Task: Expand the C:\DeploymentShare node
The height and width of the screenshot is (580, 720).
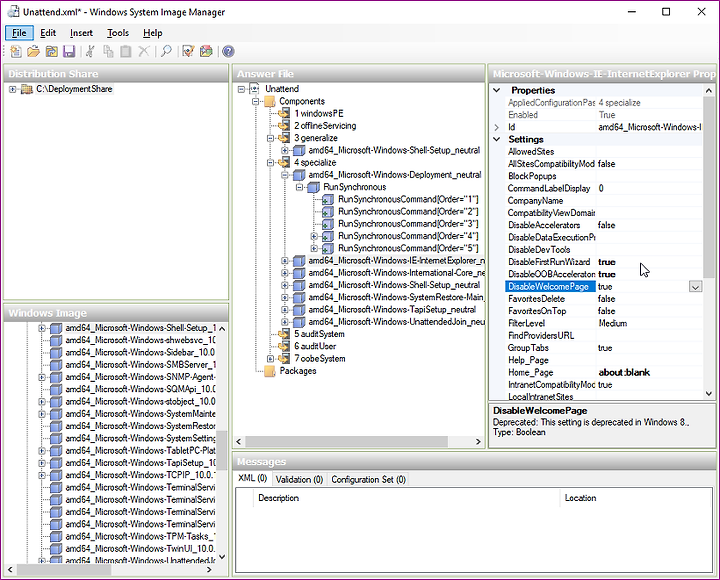Action: click(12, 89)
